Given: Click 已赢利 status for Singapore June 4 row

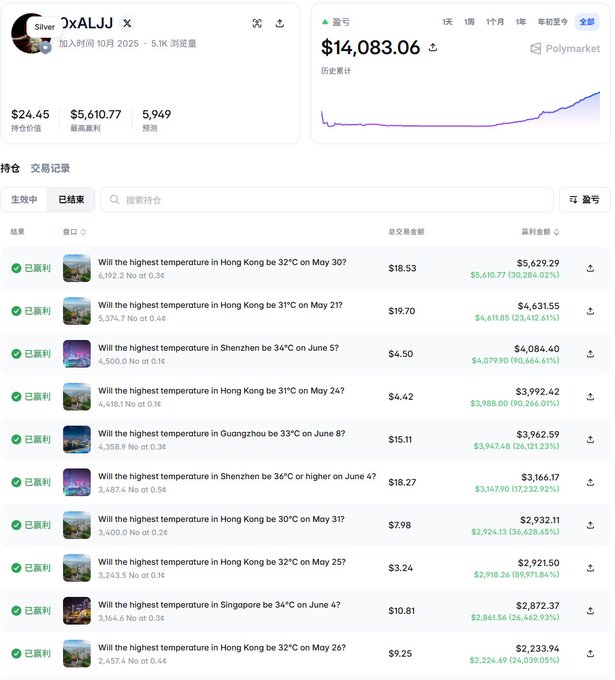Looking at the screenshot, I should (31, 611).
